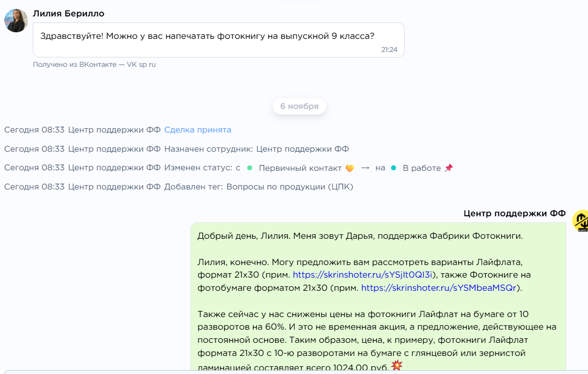The image size is (588, 374).
Task: Click the 6 ноября date separator
Action: (x=299, y=106)
